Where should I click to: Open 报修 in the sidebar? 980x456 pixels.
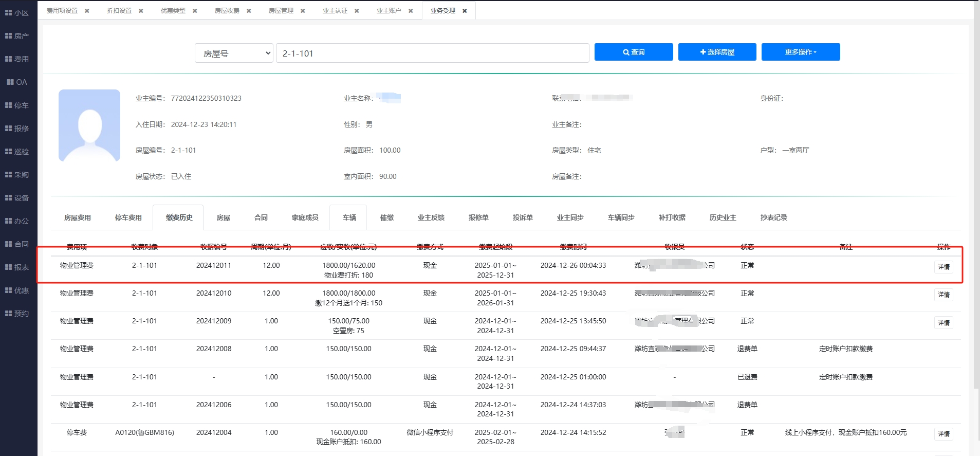(17, 129)
